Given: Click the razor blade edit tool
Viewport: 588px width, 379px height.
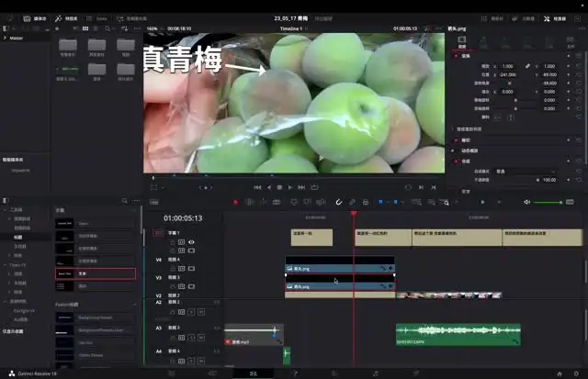Looking at the screenshot, I should coord(276,202).
